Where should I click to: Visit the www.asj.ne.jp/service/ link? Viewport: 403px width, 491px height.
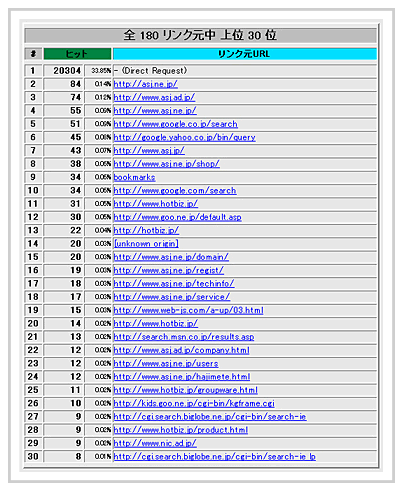[172, 297]
